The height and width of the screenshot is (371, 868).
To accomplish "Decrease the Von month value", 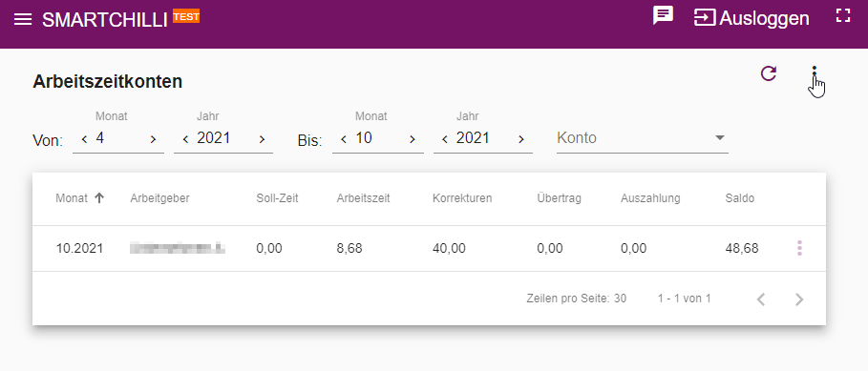I will point(84,140).
